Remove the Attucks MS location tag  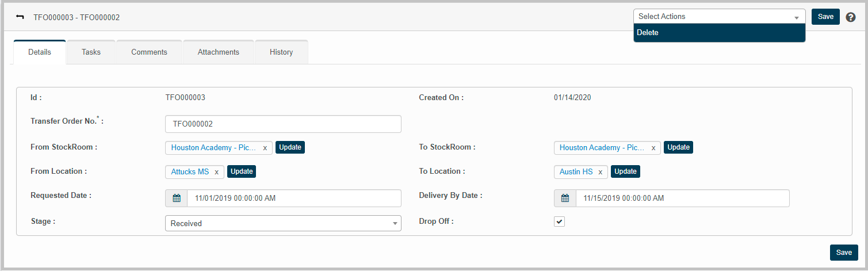tap(216, 172)
